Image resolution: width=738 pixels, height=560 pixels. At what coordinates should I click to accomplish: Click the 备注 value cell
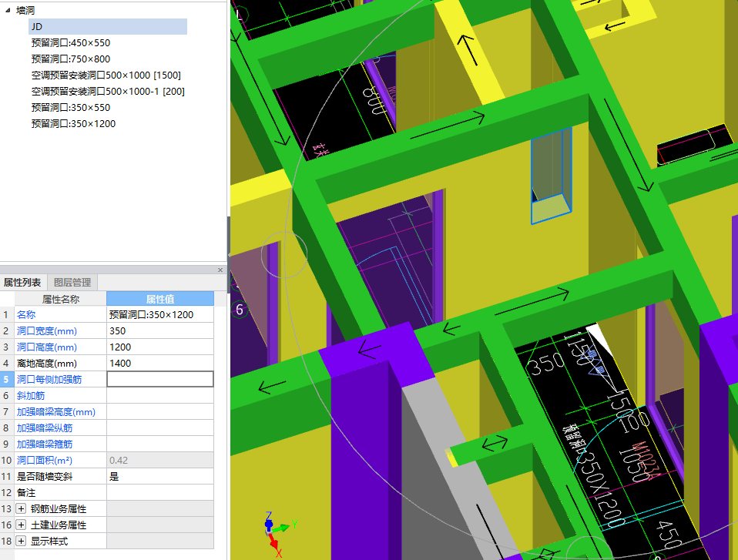160,493
